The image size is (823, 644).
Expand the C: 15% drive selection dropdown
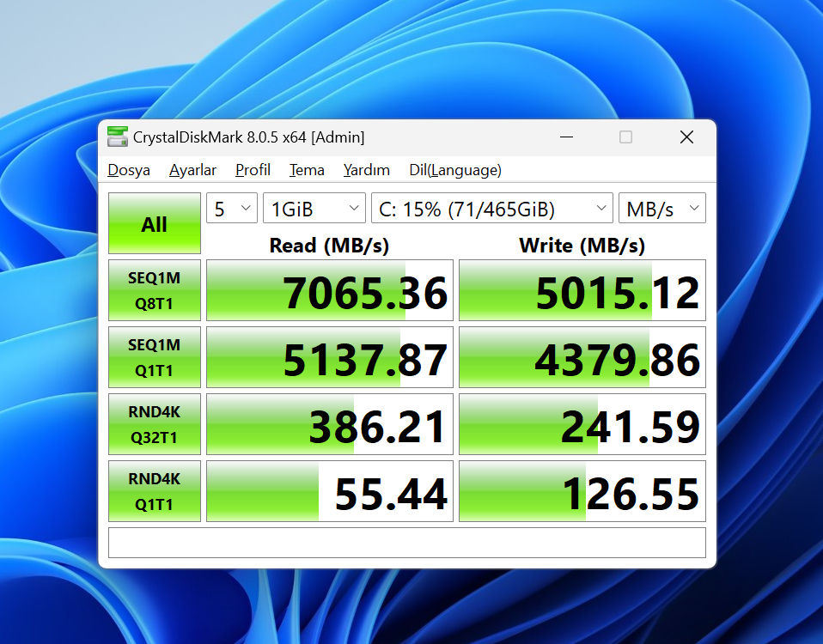point(492,208)
